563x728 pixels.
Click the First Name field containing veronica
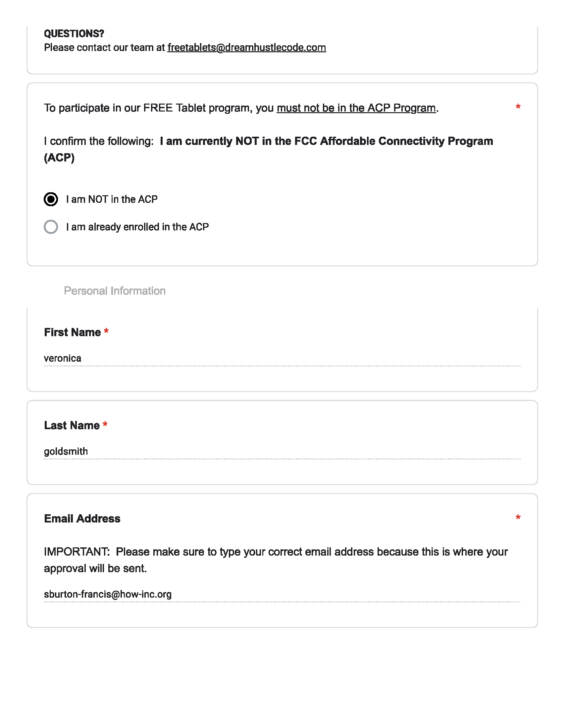(x=282, y=358)
